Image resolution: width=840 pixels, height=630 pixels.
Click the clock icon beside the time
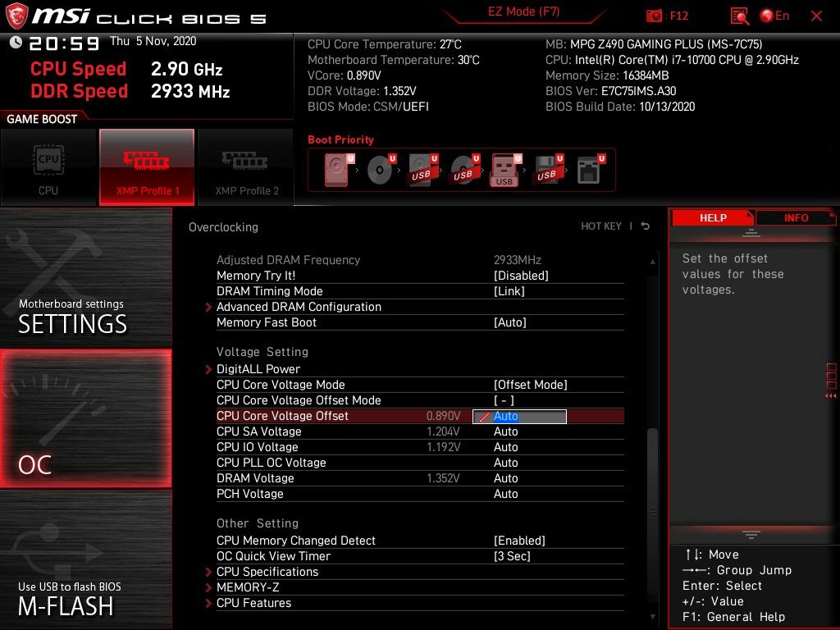[16, 42]
